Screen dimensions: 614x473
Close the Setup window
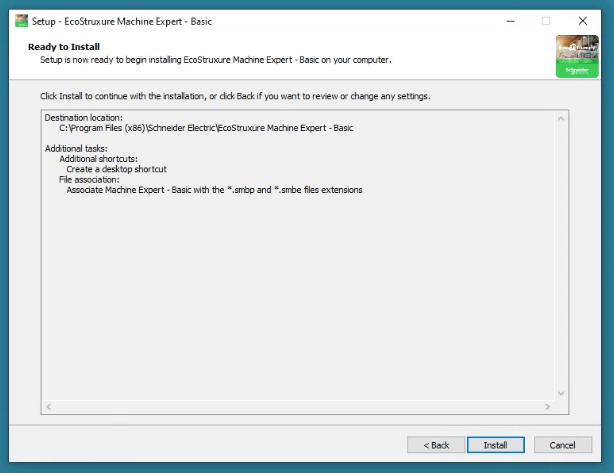583,21
